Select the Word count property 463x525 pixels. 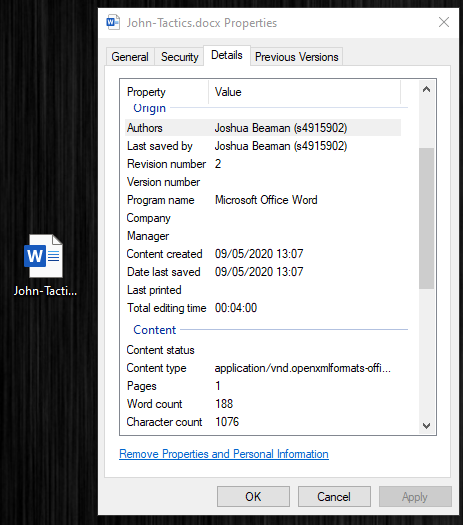pyautogui.click(x=154, y=404)
